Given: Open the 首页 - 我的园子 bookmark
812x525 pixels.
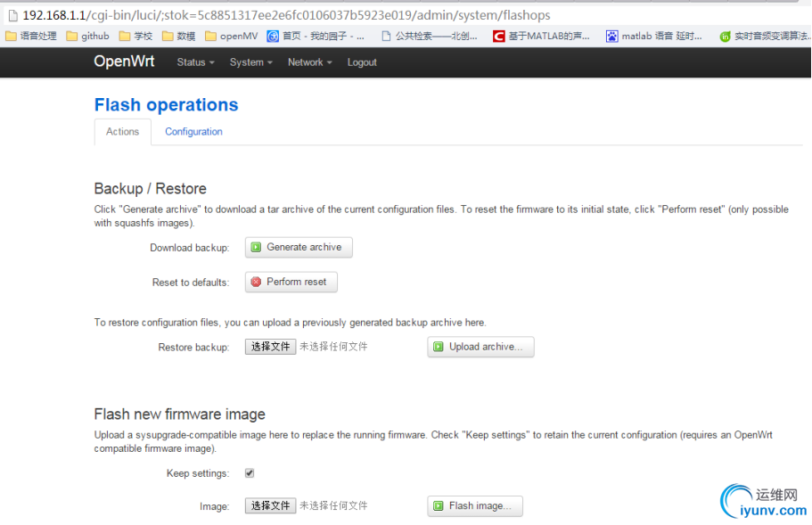Looking at the screenshot, I should [x=316, y=36].
